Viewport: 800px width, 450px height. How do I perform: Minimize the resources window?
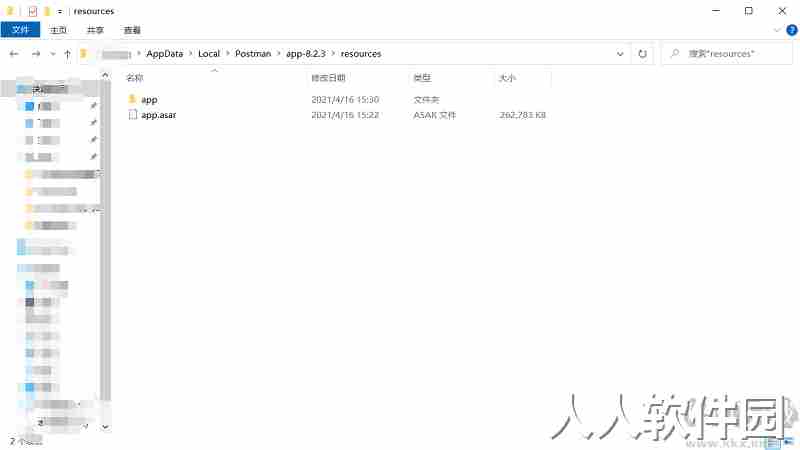click(716, 11)
